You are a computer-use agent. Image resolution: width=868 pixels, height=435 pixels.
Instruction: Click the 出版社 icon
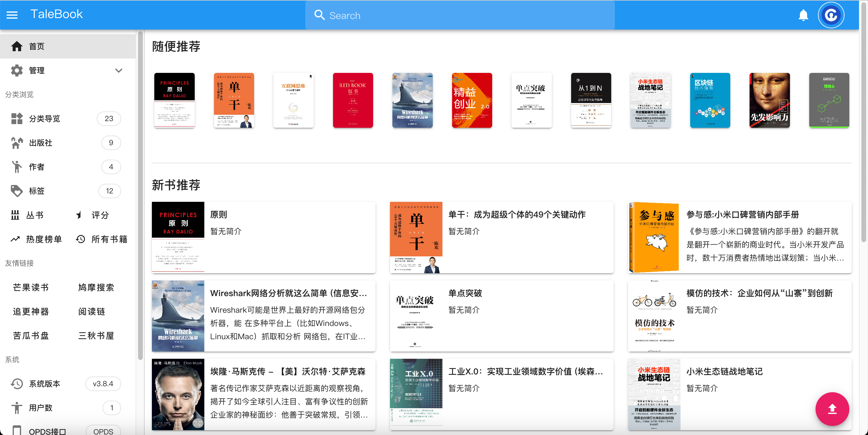click(17, 143)
